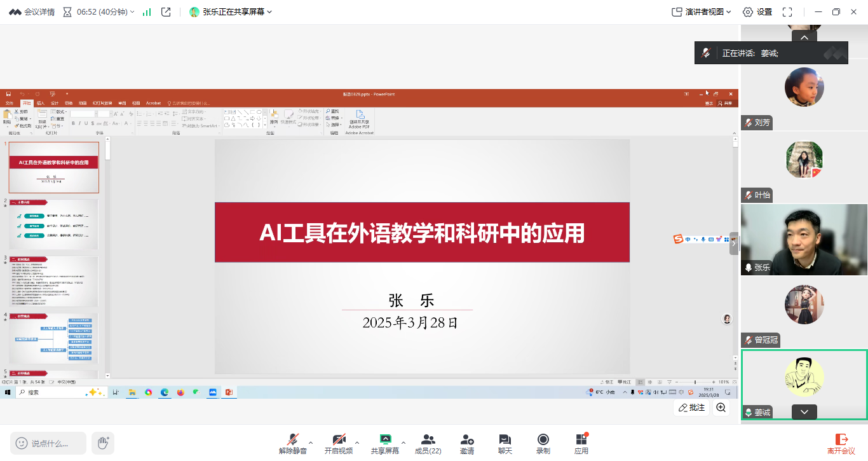The image size is (868, 461).
Task: Open the pop-out window icon
Action: (x=166, y=12)
